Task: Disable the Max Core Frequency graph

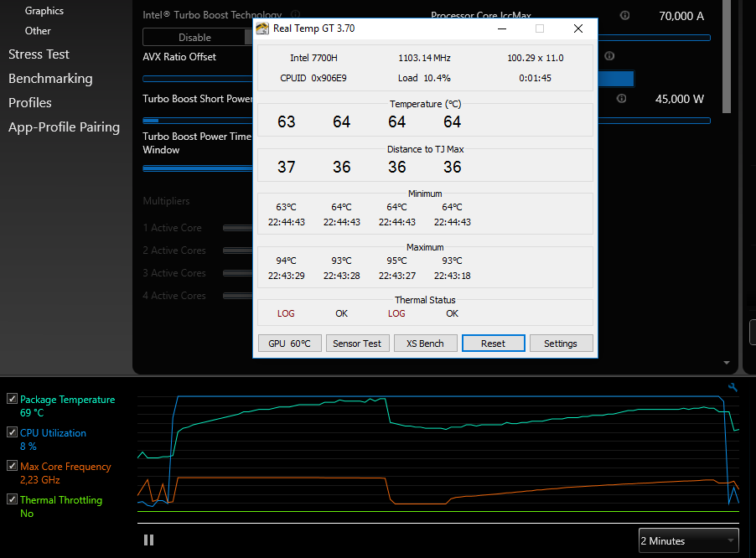Action: 12,466
